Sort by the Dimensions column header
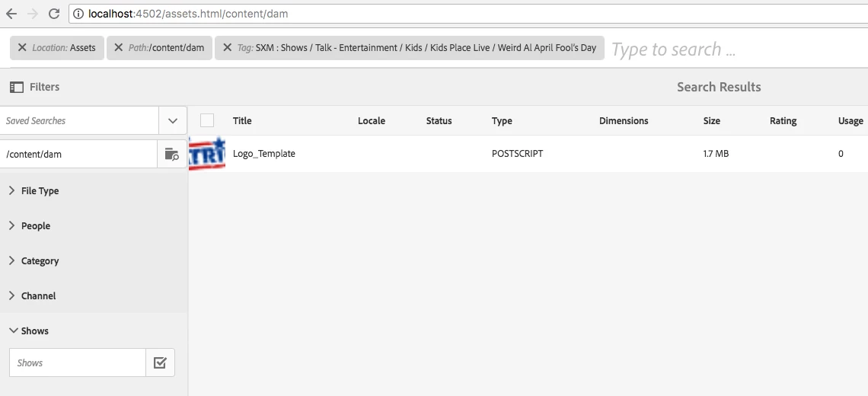Viewport: 868px width, 396px height. click(624, 121)
